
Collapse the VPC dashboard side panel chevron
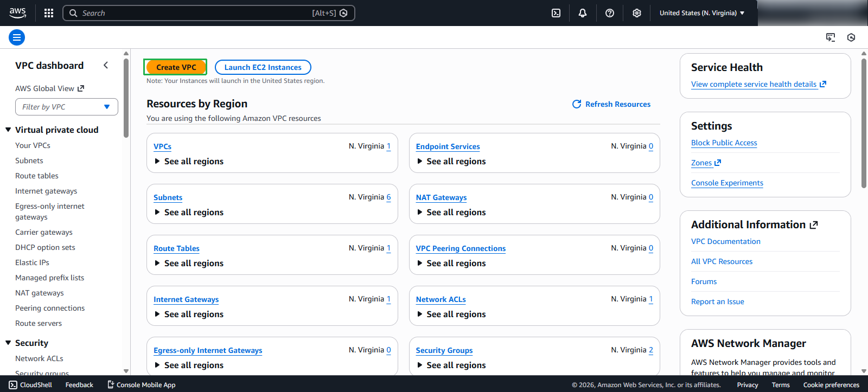click(x=106, y=65)
